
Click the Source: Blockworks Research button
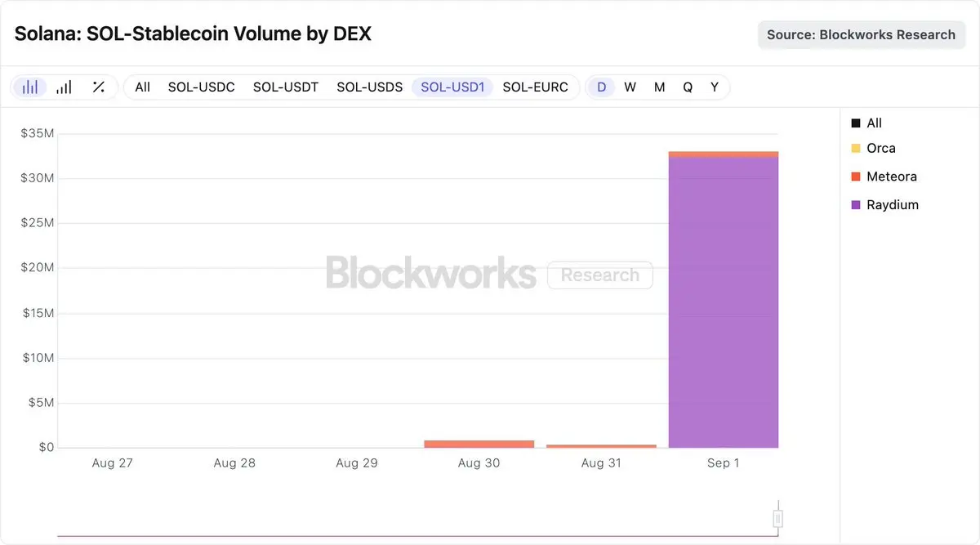pyautogui.click(x=862, y=35)
